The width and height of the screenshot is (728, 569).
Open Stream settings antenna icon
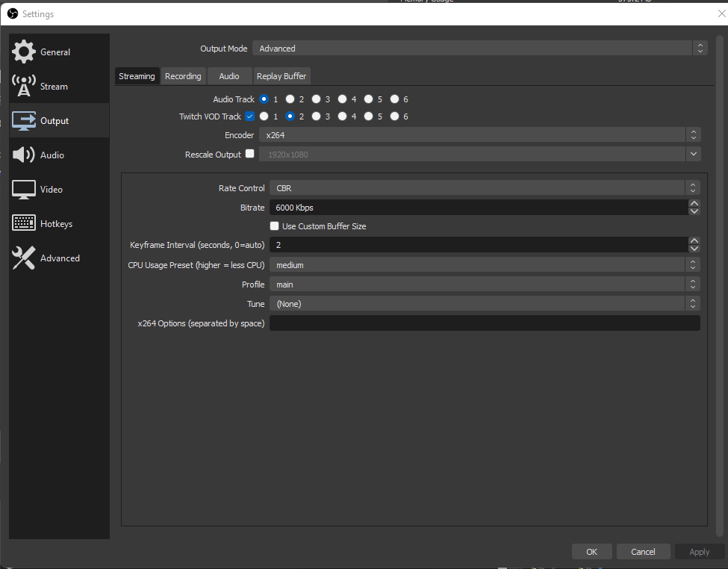point(24,86)
